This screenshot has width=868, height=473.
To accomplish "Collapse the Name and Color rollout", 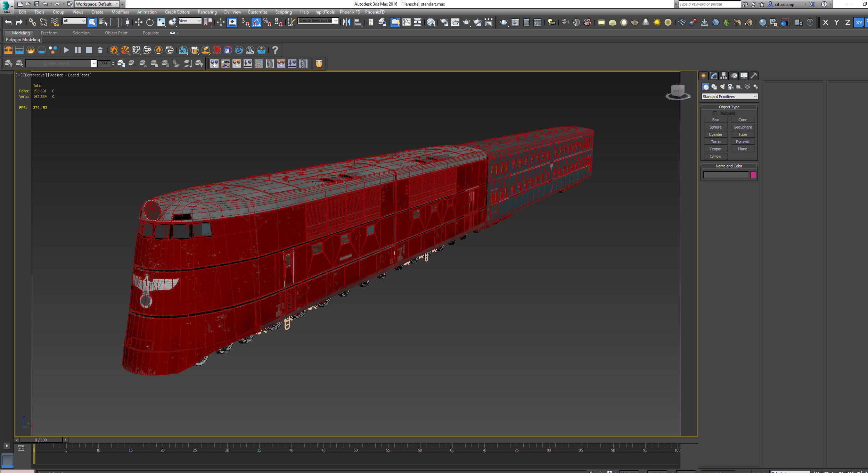I will 729,166.
